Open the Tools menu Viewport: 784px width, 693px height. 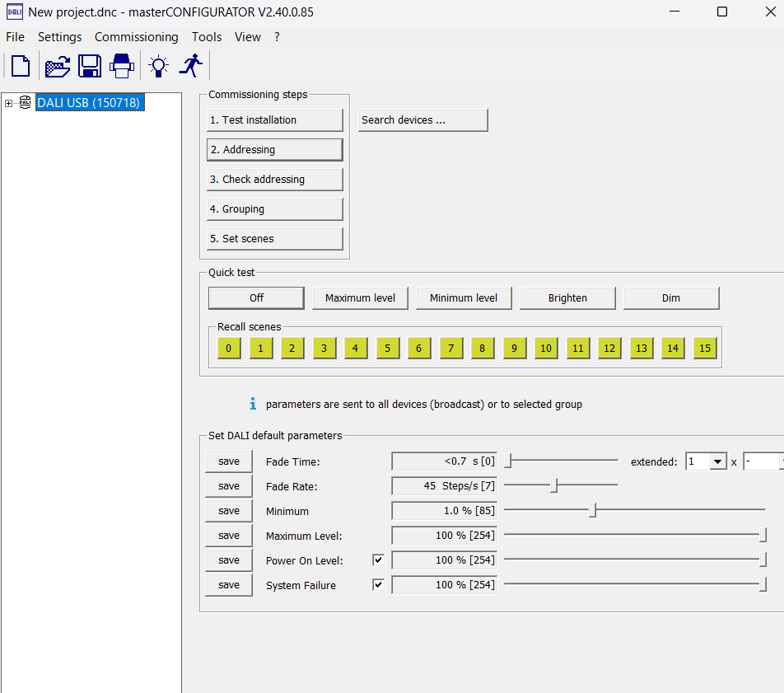[207, 37]
